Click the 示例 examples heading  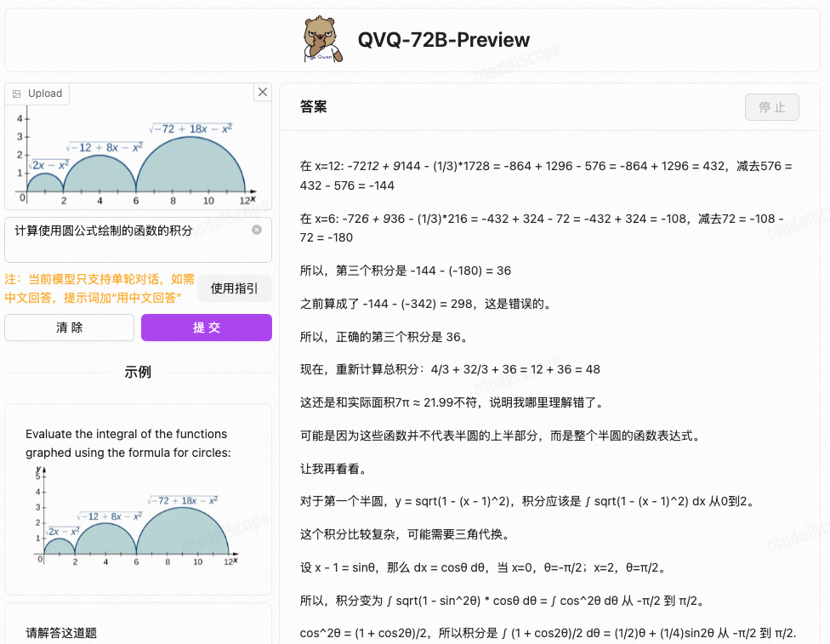coord(138,373)
